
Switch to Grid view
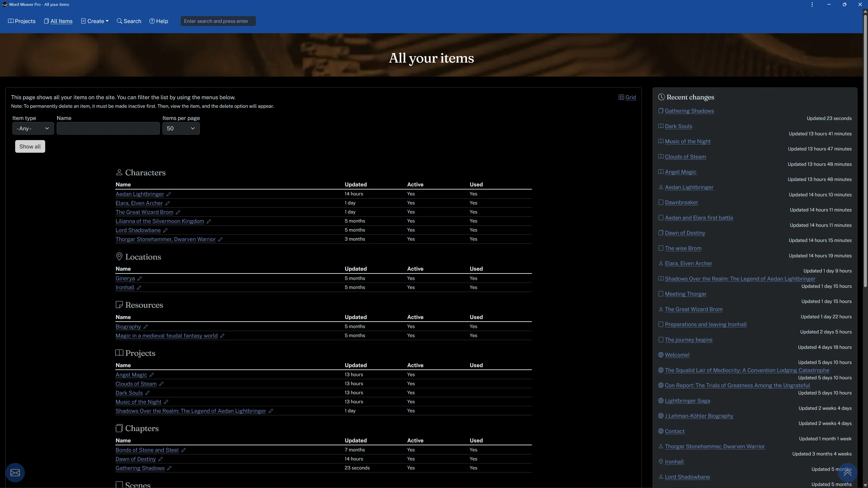[627, 97]
